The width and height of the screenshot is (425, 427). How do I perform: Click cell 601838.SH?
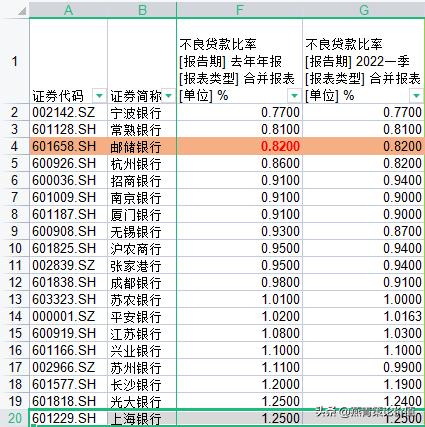click(x=68, y=282)
